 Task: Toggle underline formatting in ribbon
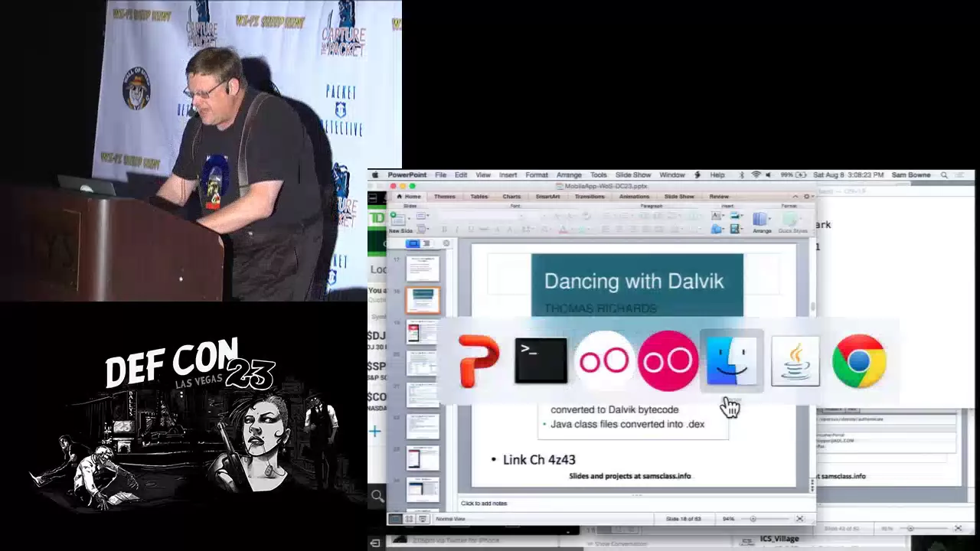click(x=470, y=229)
